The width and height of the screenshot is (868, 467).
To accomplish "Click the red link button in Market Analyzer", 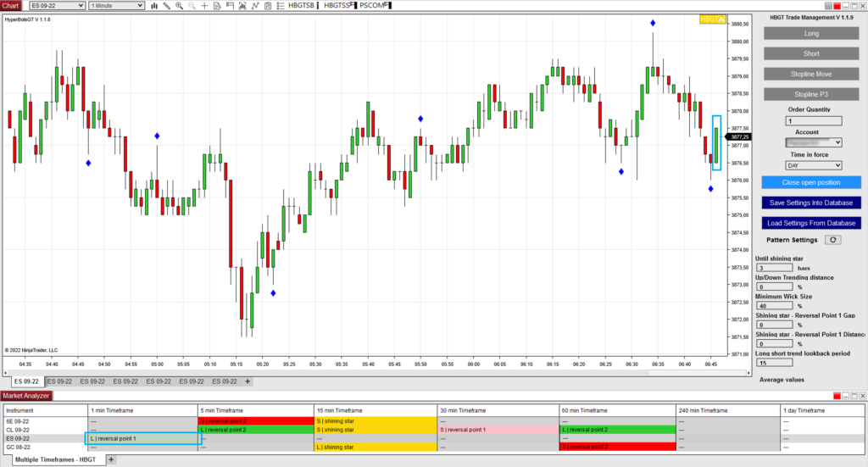I will pos(837,396).
